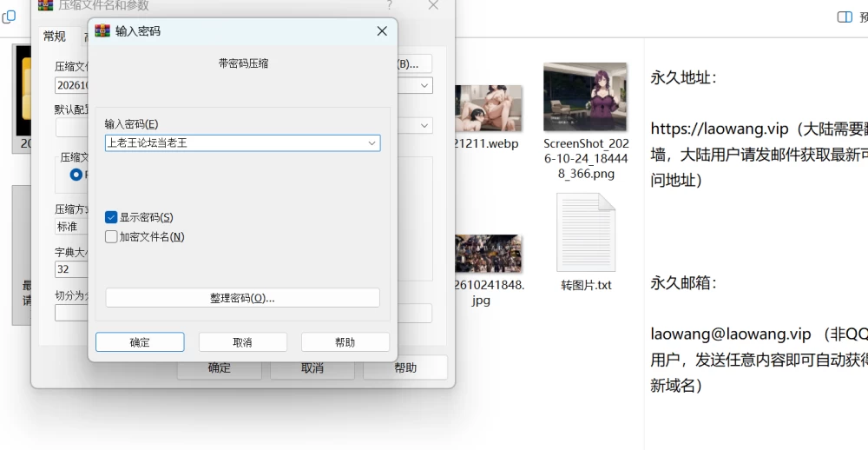Image resolution: width=868 pixels, height=450 pixels.
Task: Click the 永久地址 heading in preview
Action: (x=684, y=77)
